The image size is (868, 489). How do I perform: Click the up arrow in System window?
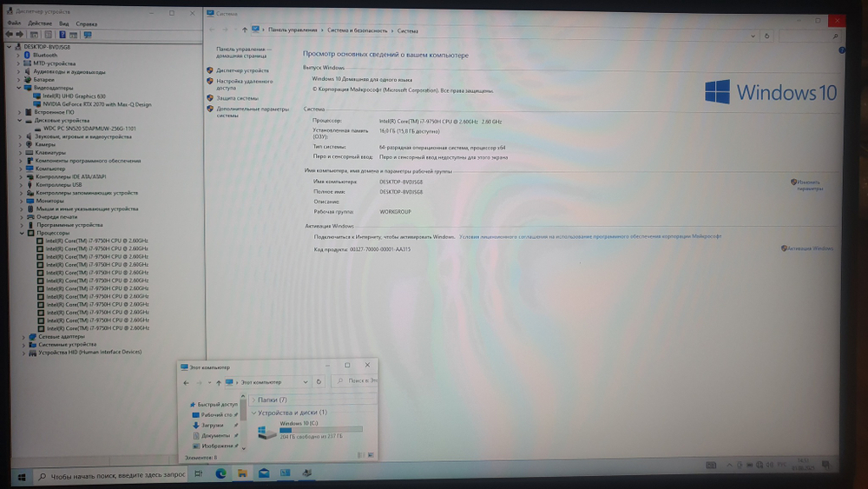click(x=244, y=30)
